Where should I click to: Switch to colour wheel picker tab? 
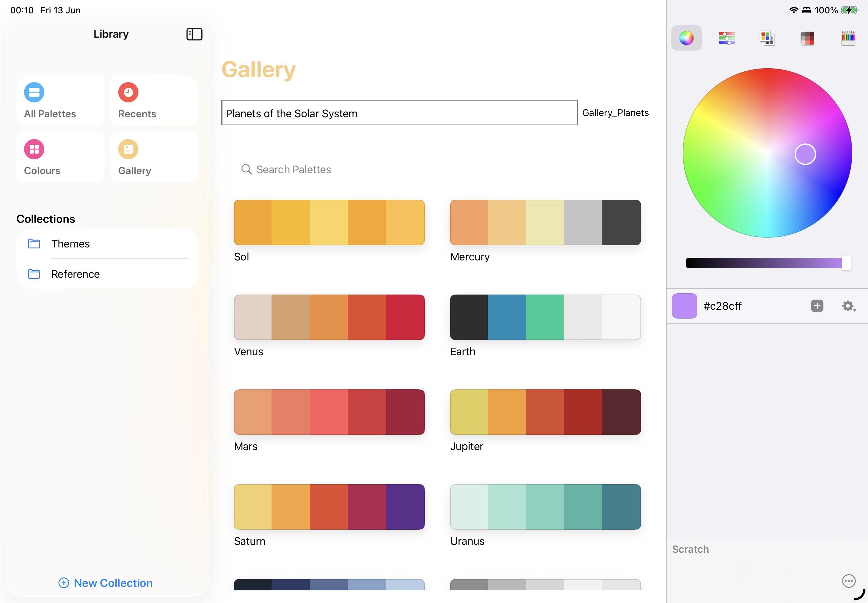[686, 38]
